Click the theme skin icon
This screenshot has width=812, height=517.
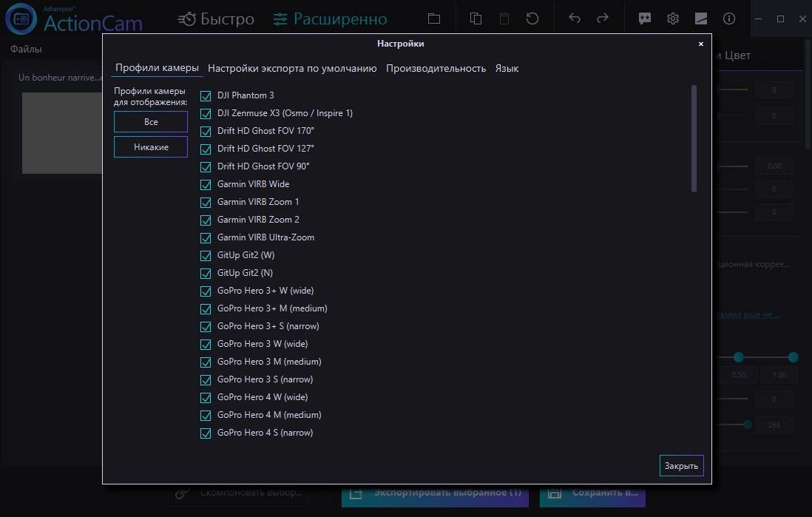pyautogui.click(x=700, y=18)
